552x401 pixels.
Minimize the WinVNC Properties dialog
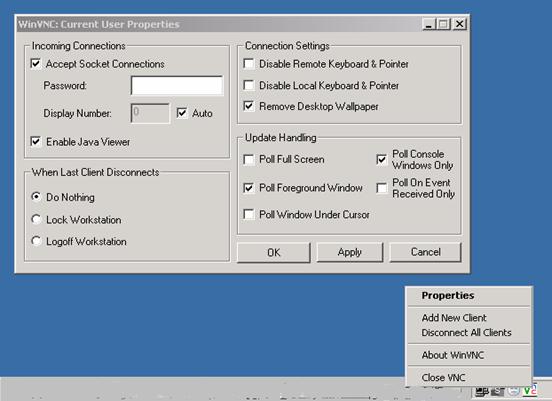pos(429,24)
